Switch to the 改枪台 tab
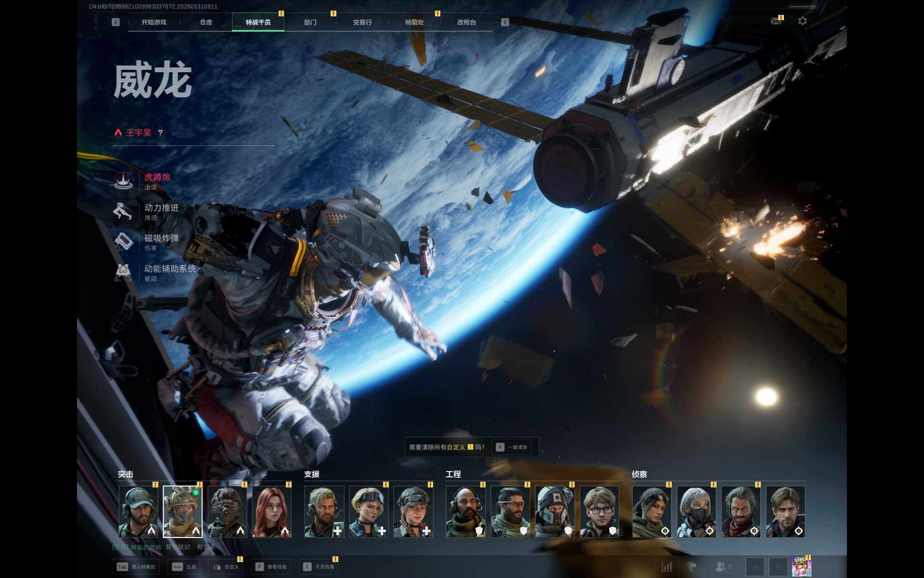The height and width of the screenshot is (578, 924). pos(466,22)
